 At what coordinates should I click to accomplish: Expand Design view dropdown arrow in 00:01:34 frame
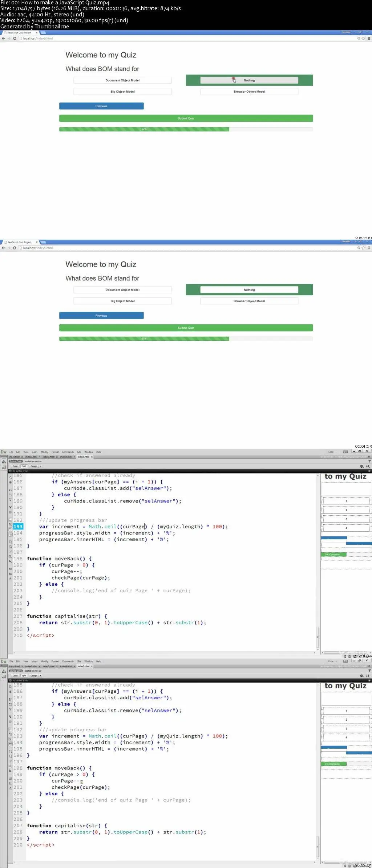tap(40, 466)
